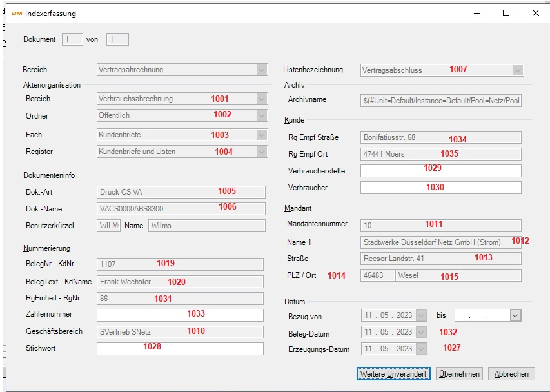Open the Bezug 'bis' date picker dropdown

[x=515, y=315]
